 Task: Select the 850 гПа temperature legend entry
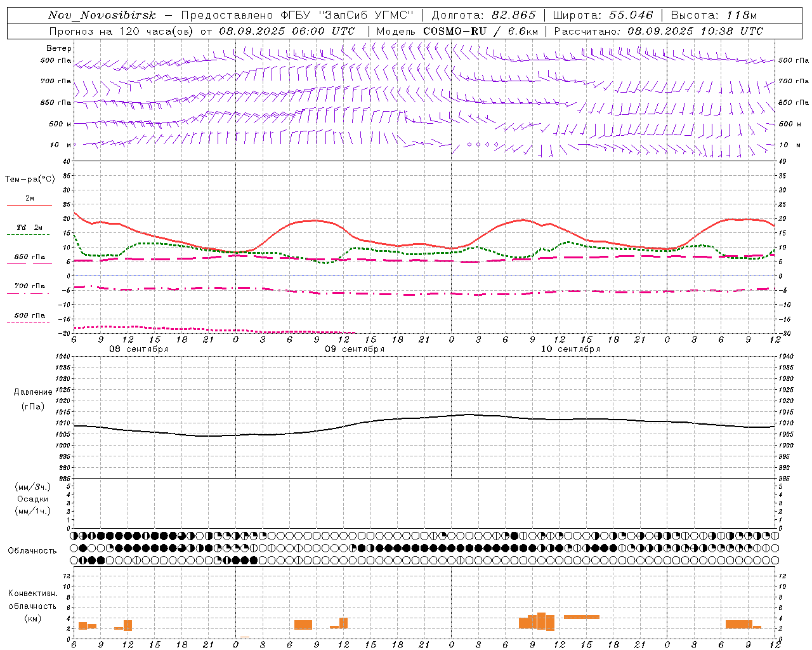pyautogui.click(x=30, y=257)
